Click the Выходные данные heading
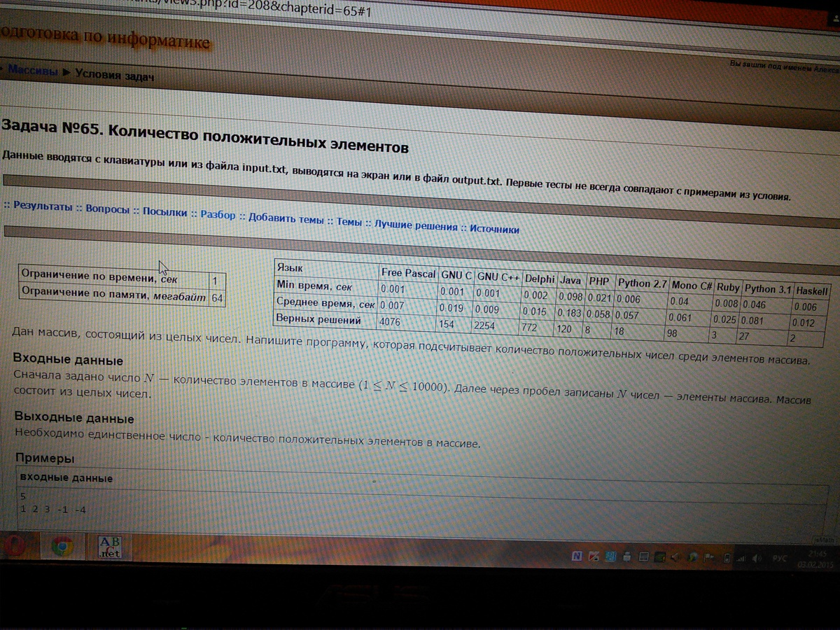Viewport: 840px width, 630px height. [x=74, y=419]
